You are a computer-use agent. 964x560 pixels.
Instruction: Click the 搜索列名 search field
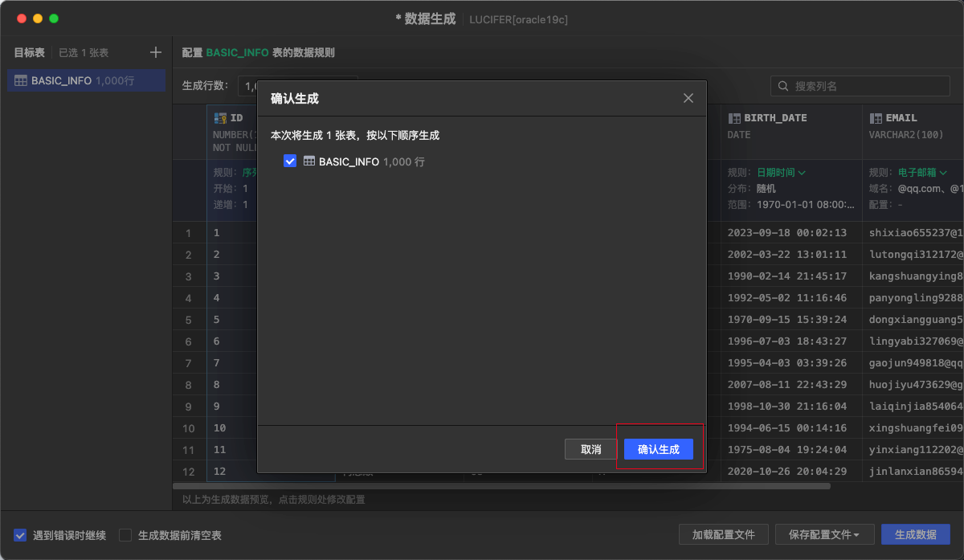860,86
